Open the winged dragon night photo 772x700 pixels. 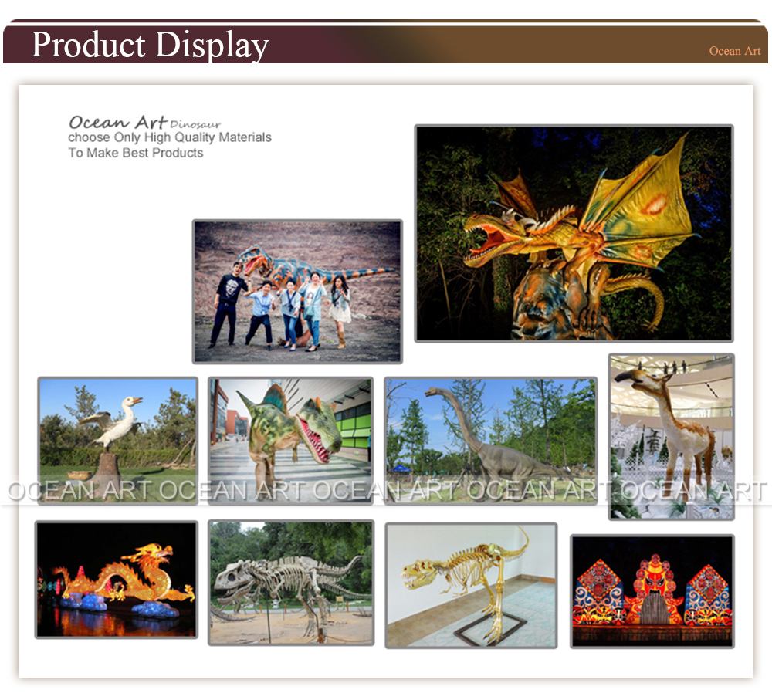click(x=574, y=233)
